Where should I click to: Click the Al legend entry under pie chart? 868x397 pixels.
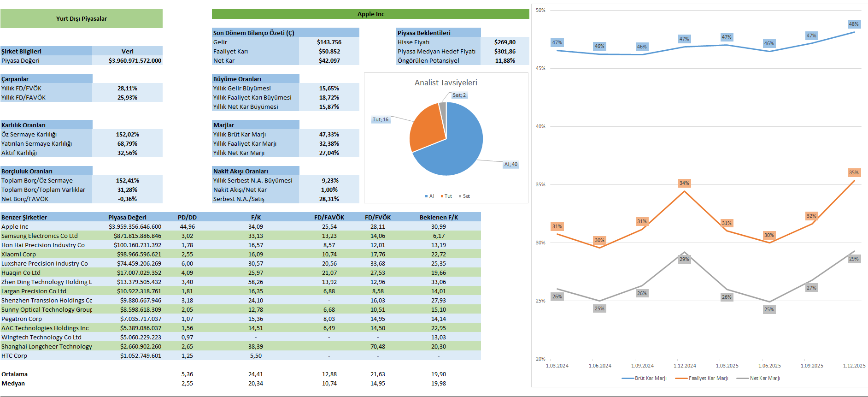(x=429, y=196)
